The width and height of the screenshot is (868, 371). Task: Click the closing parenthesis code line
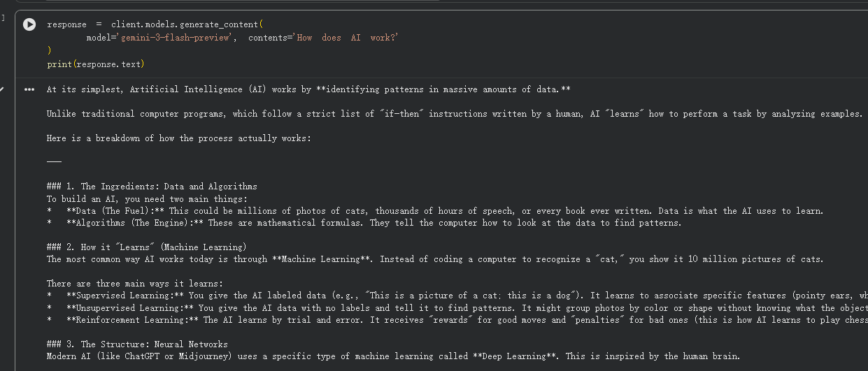pos(49,51)
